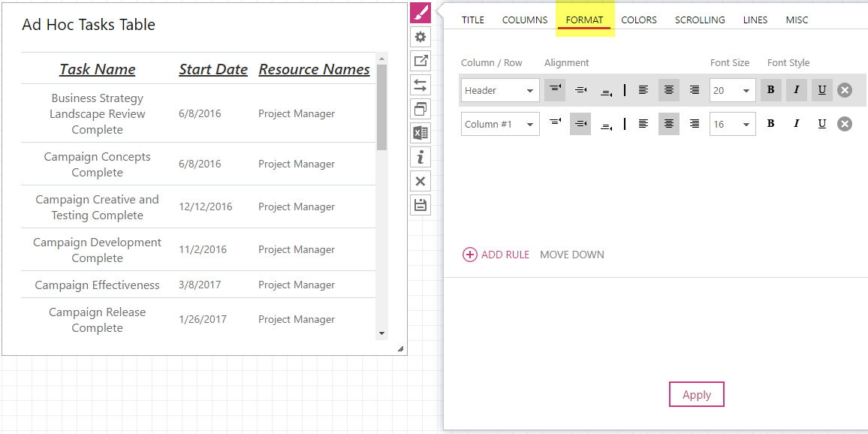
Task: Open font size 20 dropdown
Action: [x=732, y=90]
